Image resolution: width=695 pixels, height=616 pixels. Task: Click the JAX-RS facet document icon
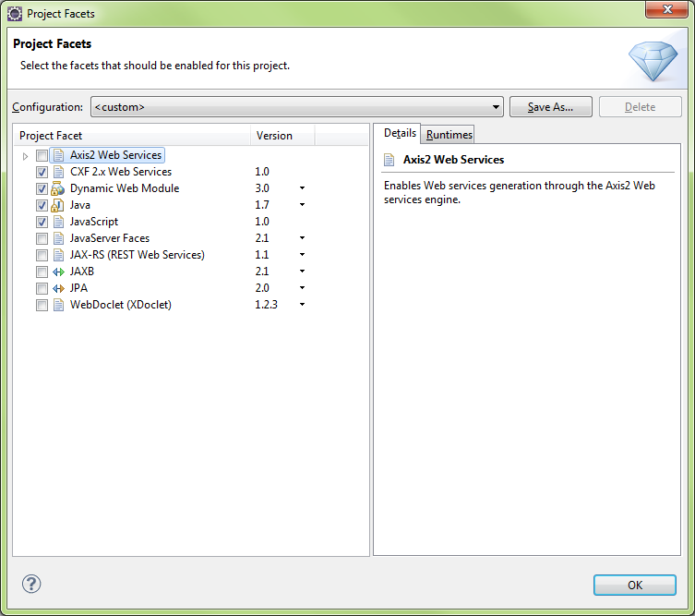click(x=58, y=255)
